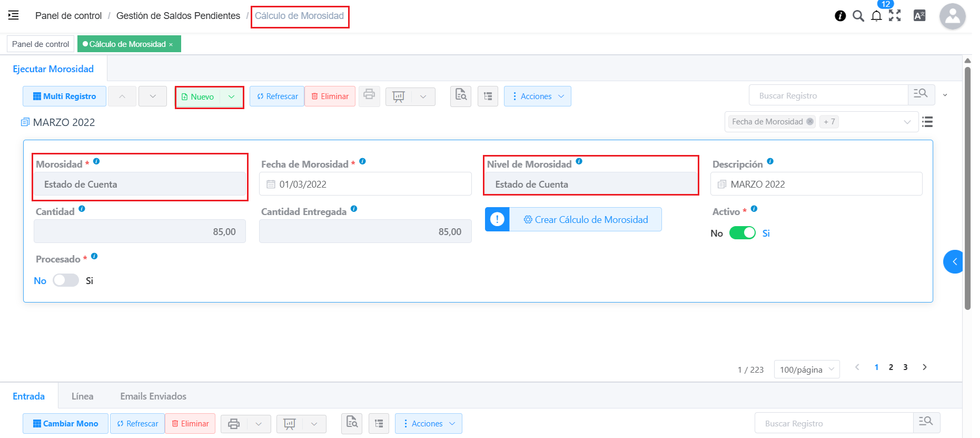Open the 100/página page size dropdown
This screenshot has height=438, width=980.
(x=806, y=369)
